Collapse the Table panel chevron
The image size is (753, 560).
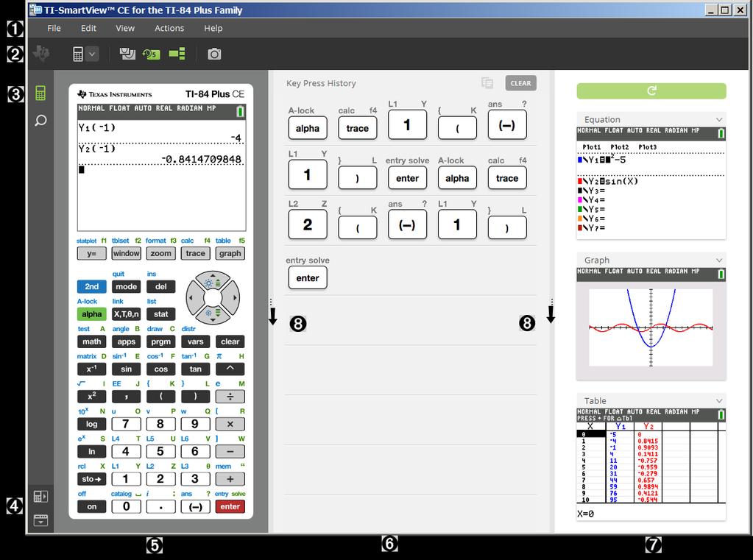(x=719, y=401)
